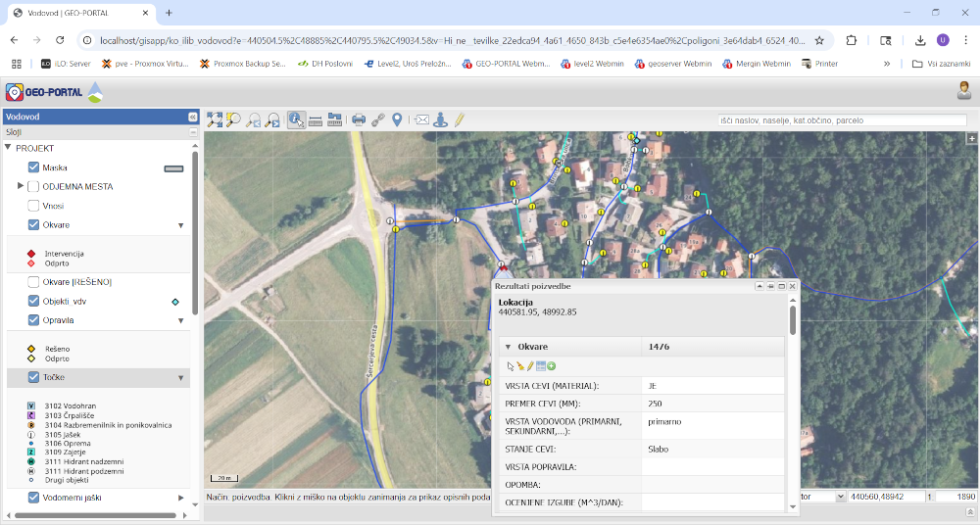Click the clear broom icon in results

click(520, 366)
